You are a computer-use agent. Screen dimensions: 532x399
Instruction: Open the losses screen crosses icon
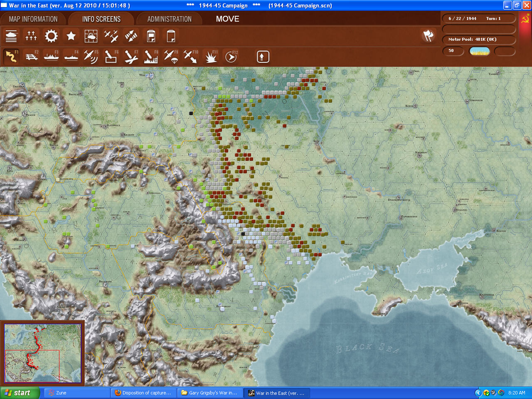pyautogui.click(x=31, y=36)
